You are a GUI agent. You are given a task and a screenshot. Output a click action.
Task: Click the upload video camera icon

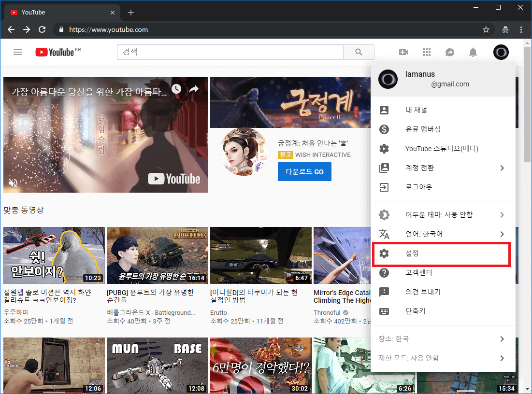[403, 52]
